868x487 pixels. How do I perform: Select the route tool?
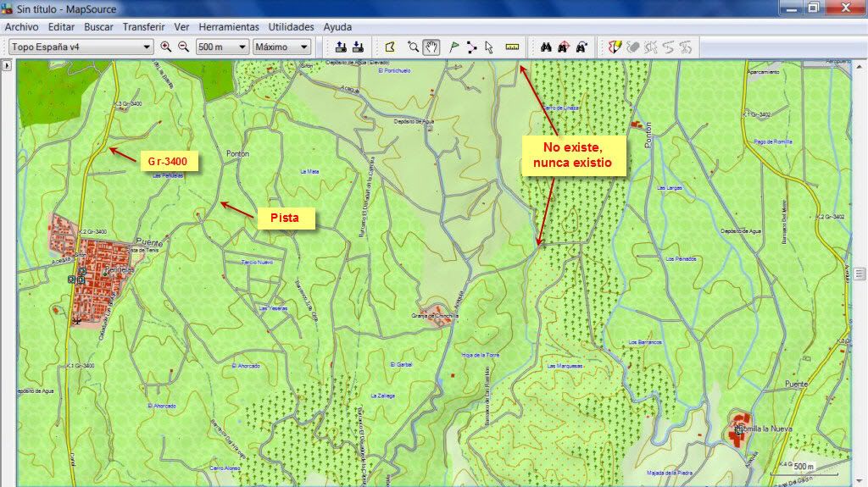pos(471,47)
